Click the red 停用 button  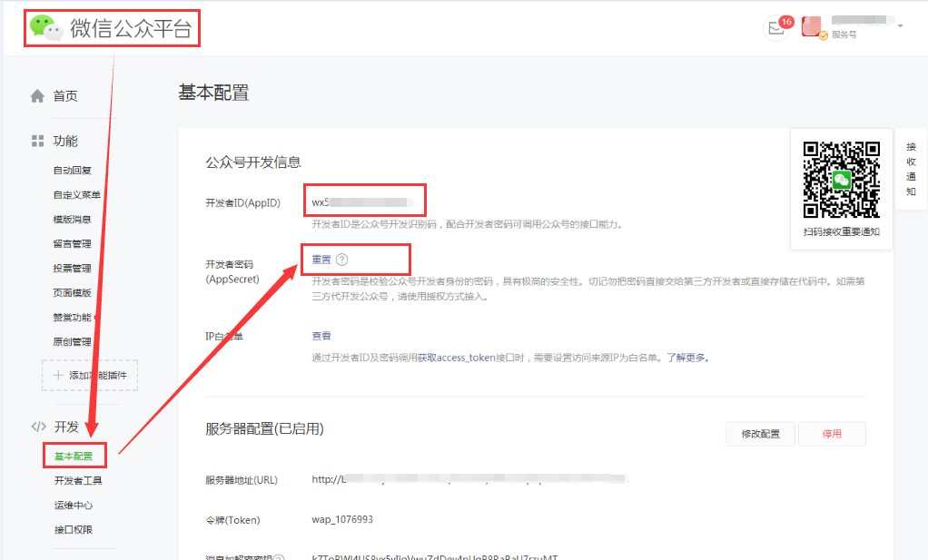(x=832, y=434)
